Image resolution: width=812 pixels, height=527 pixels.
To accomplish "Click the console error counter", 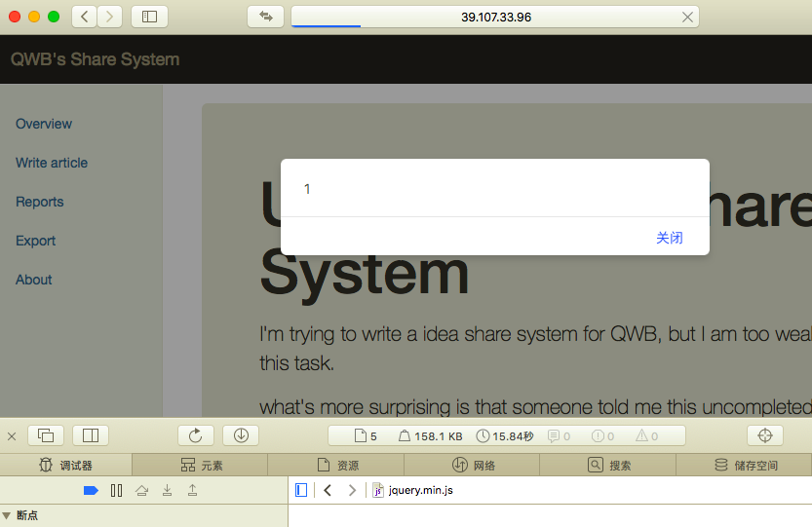I will 602,435.
